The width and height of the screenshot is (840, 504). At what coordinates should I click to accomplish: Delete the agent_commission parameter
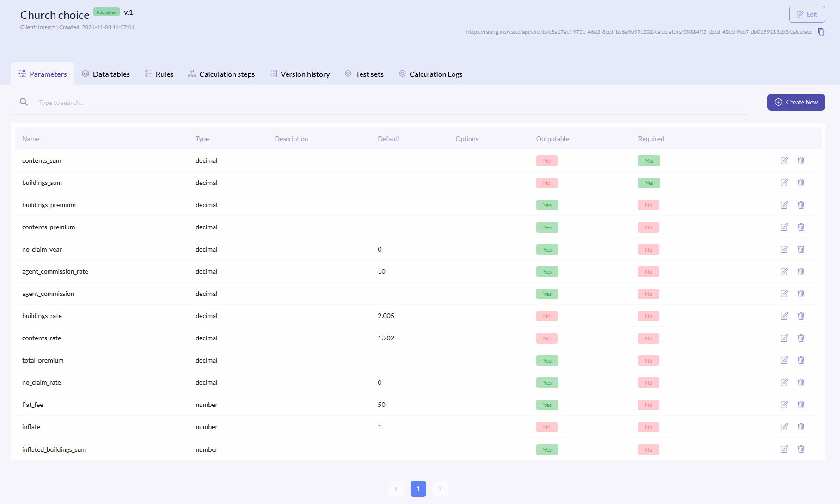801,294
